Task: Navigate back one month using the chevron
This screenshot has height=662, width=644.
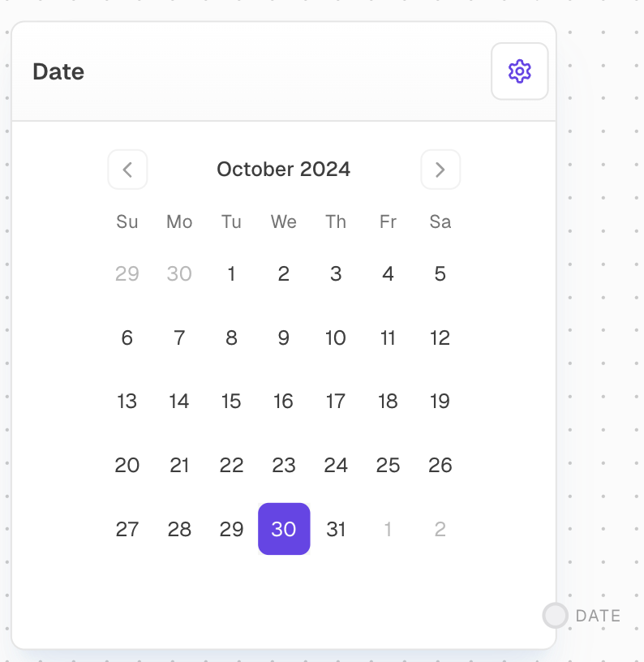Action: [x=127, y=170]
